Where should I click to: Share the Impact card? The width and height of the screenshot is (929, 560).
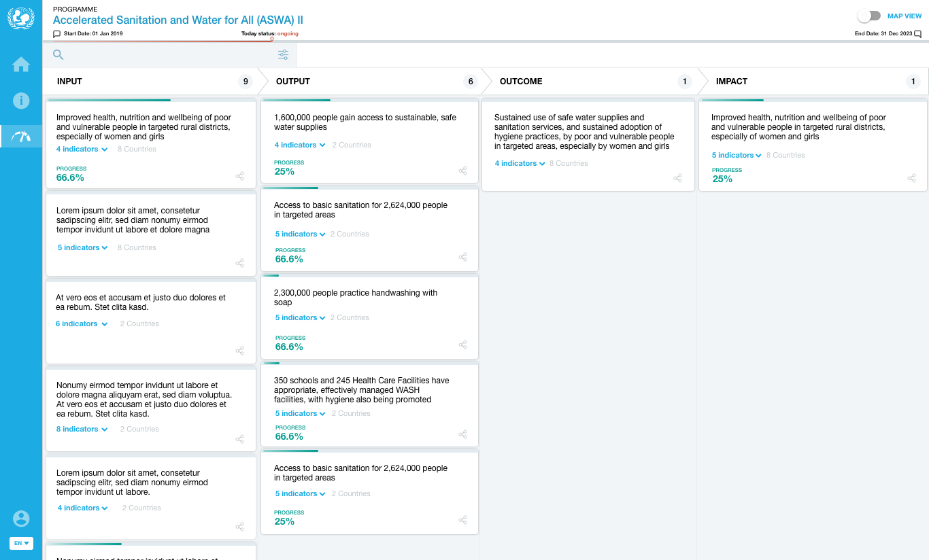tap(912, 178)
